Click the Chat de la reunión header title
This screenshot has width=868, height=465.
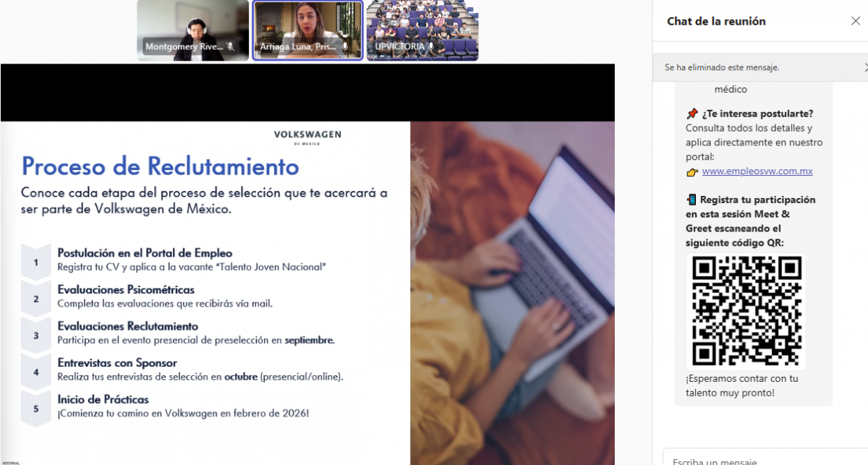[x=716, y=21]
